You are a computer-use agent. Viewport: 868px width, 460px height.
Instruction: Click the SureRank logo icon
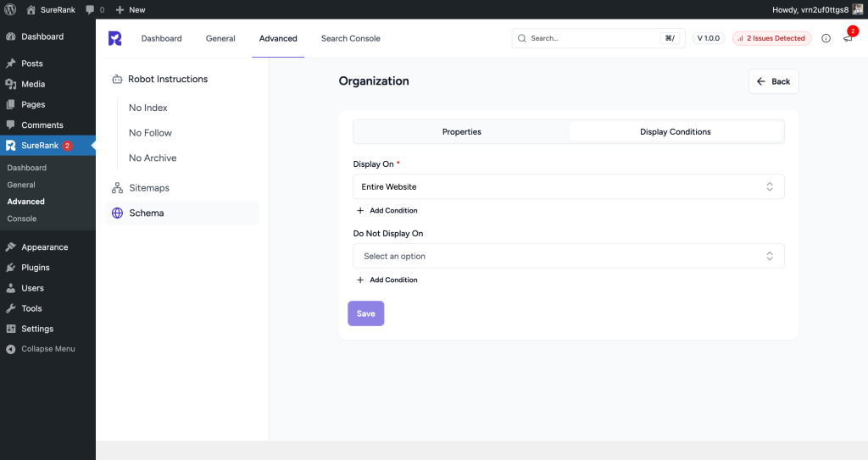(x=114, y=38)
